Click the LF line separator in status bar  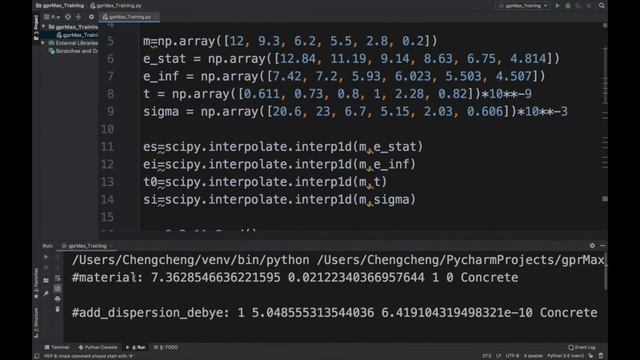(498, 356)
